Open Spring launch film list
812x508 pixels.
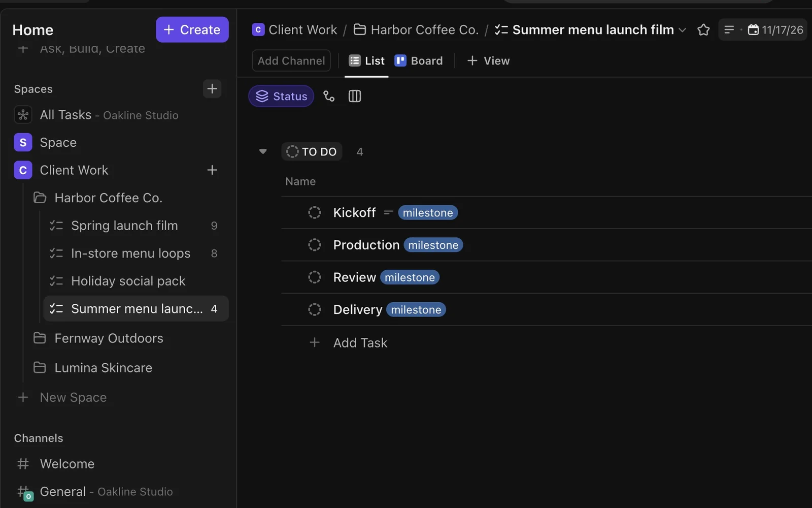(124, 226)
